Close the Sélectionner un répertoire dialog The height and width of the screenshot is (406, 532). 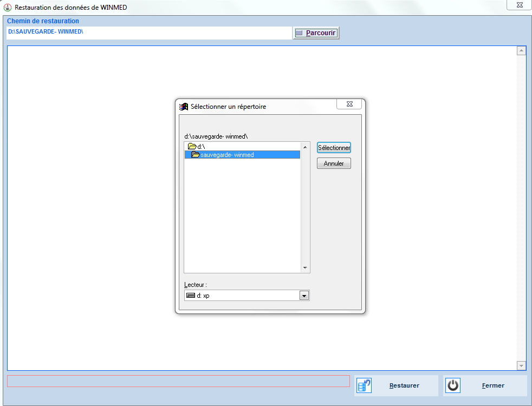(x=349, y=104)
